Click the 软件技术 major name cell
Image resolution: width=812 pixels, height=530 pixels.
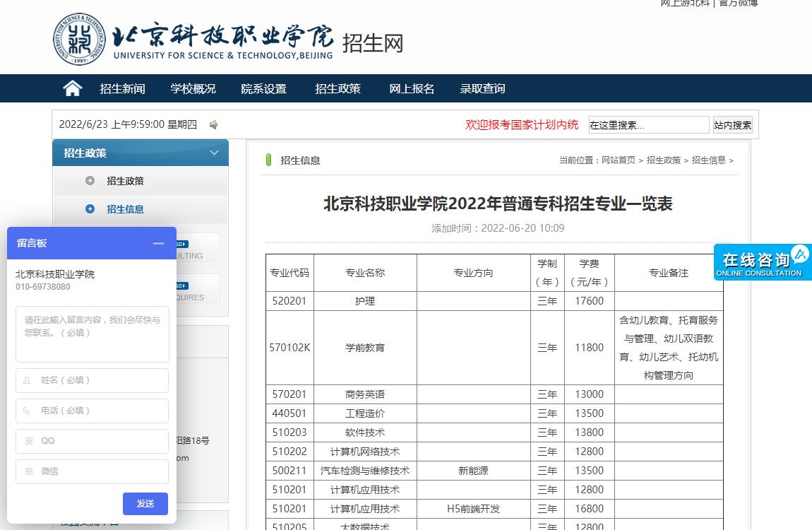[x=365, y=432]
